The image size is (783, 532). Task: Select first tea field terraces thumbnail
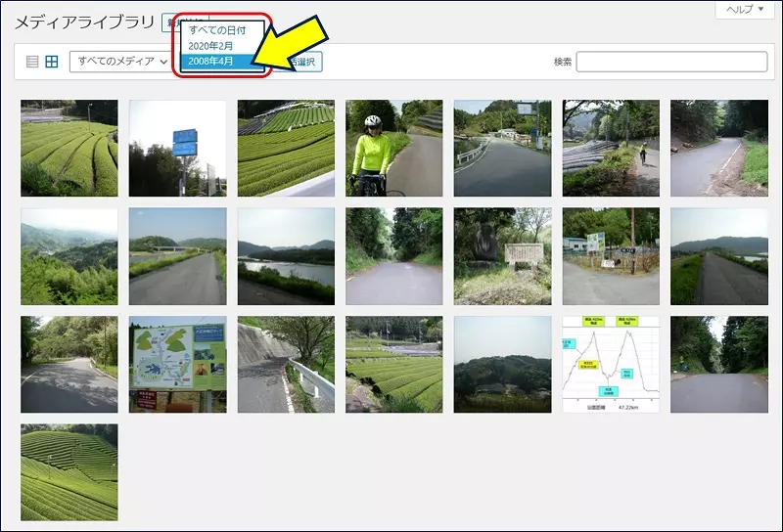(69, 149)
